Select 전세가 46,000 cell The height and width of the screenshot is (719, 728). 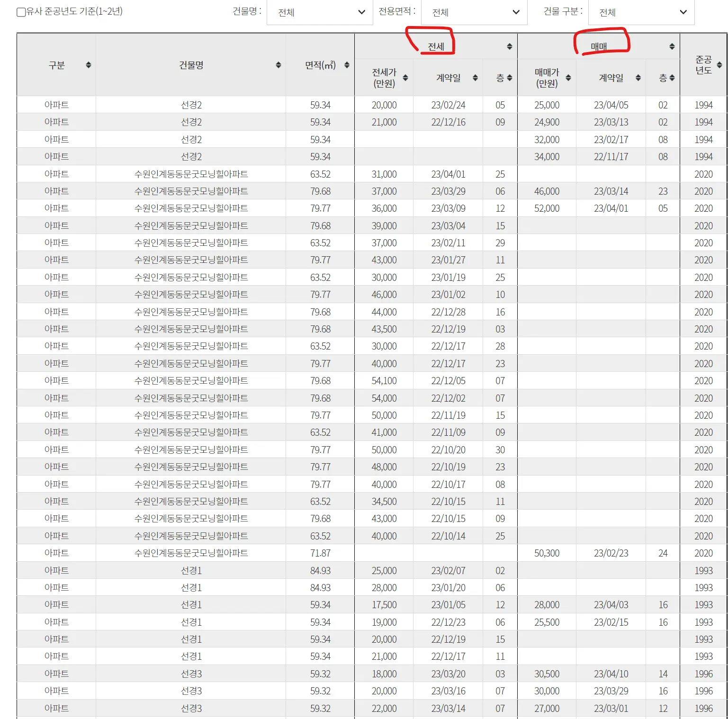[x=384, y=294]
